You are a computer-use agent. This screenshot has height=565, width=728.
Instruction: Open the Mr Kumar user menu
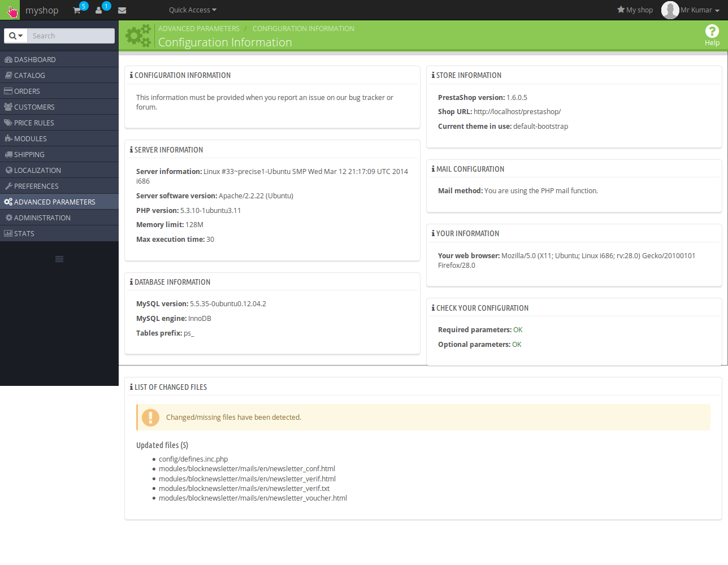[700, 10]
